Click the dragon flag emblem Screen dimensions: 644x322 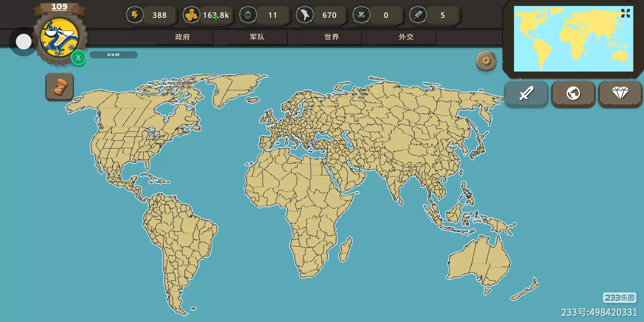point(59,38)
